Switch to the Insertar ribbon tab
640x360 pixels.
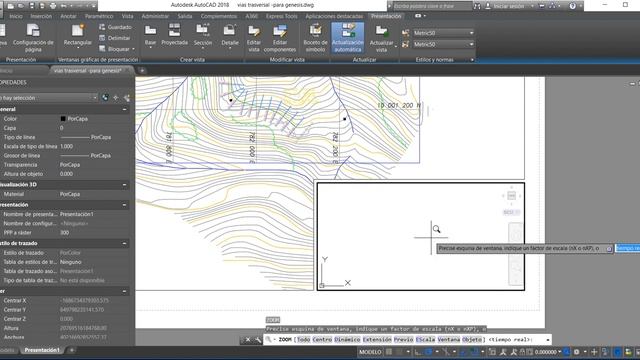[41, 16]
